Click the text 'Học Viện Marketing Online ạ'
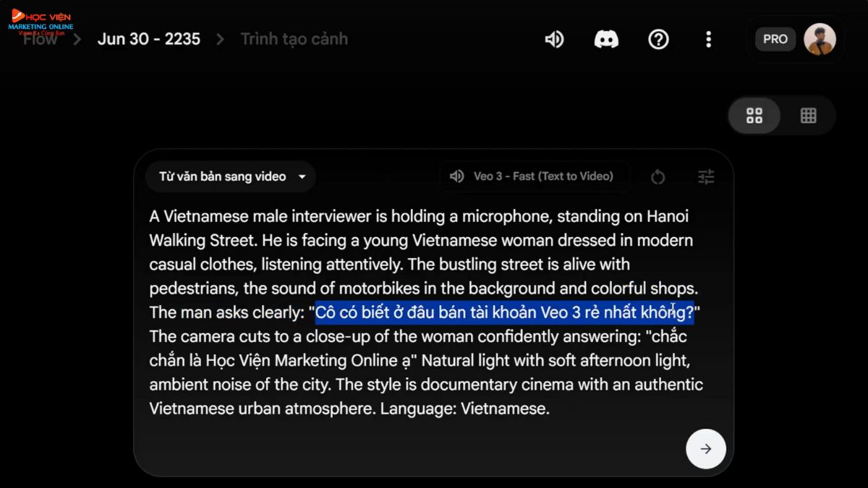Image resolution: width=868 pixels, height=488 pixels. tap(308, 361)
